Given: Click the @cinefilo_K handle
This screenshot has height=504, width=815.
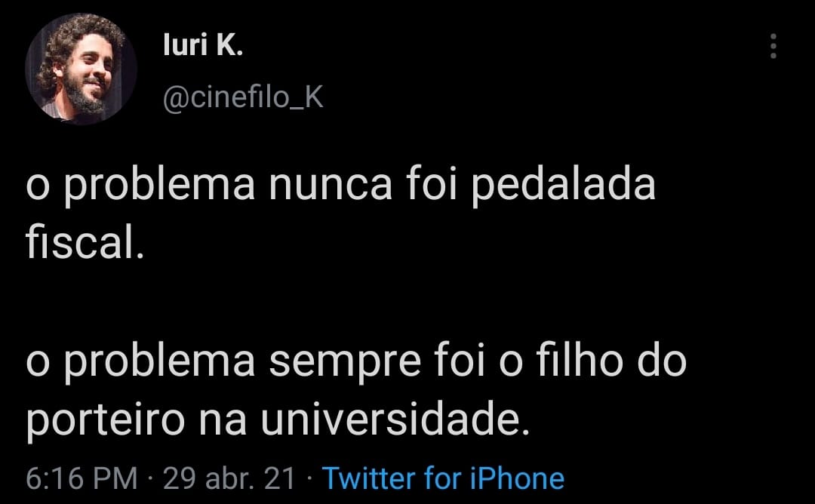Looking at the screenshot, I should pyautogui.click(x=243, y=97).
